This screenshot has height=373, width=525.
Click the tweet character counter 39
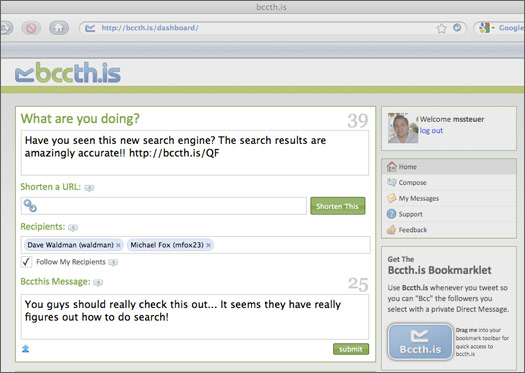358,121
